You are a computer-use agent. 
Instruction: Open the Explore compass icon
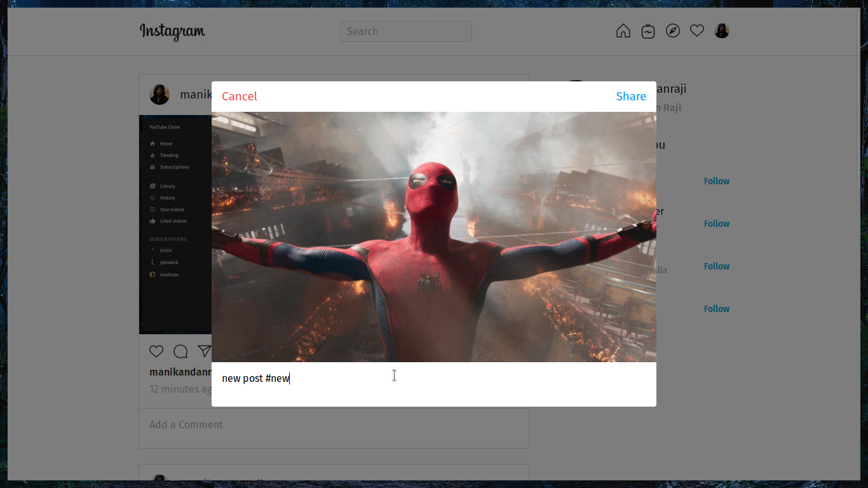tap(673, 31)
